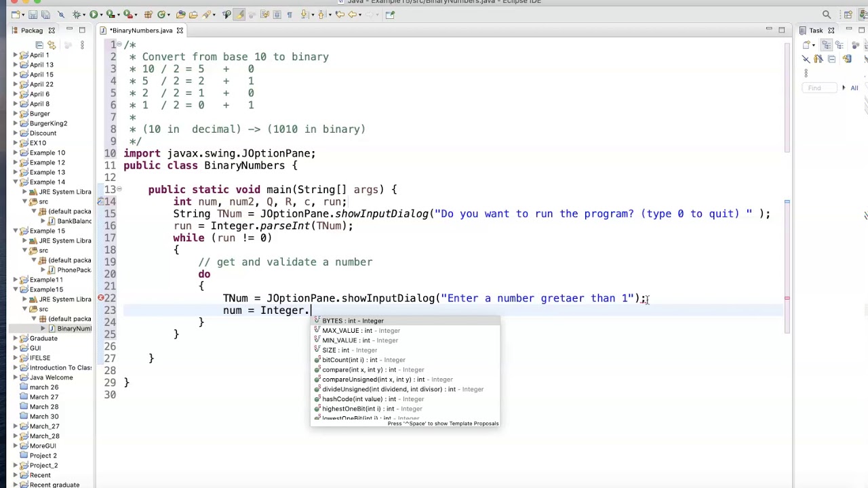Collapse All in Task List
This screenshot has height=488, width=868.
[x=831, y=59]
